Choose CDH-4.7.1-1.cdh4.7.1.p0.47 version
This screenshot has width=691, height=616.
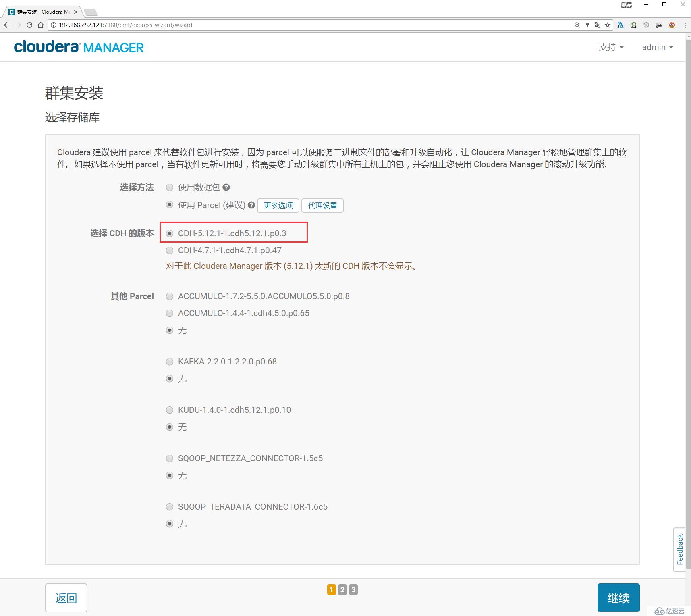pyautogui.click(x=170, y=250)
